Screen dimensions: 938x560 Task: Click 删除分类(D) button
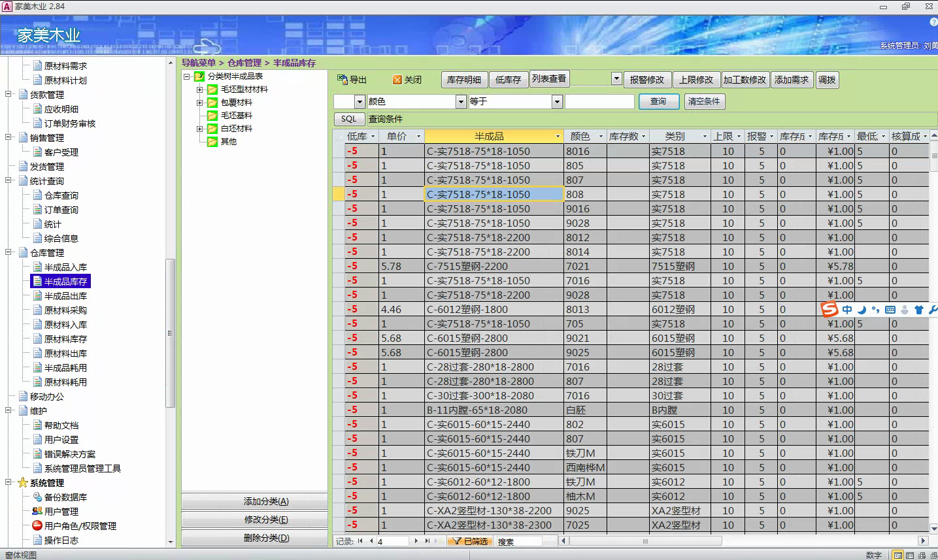click(x=266, y=538)
